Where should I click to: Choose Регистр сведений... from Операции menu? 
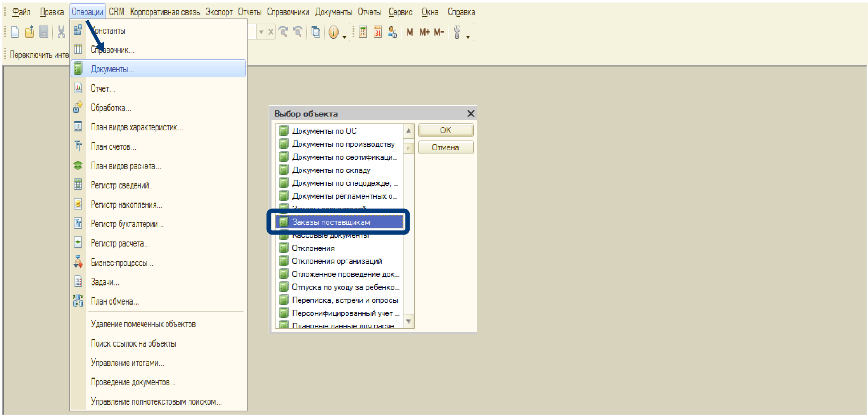pyautogui.click(x=122, y=185)
